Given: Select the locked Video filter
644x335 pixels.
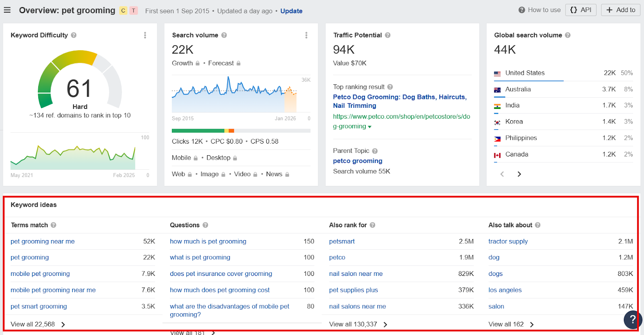Looking at the screenshot, I should pos(246,174).
